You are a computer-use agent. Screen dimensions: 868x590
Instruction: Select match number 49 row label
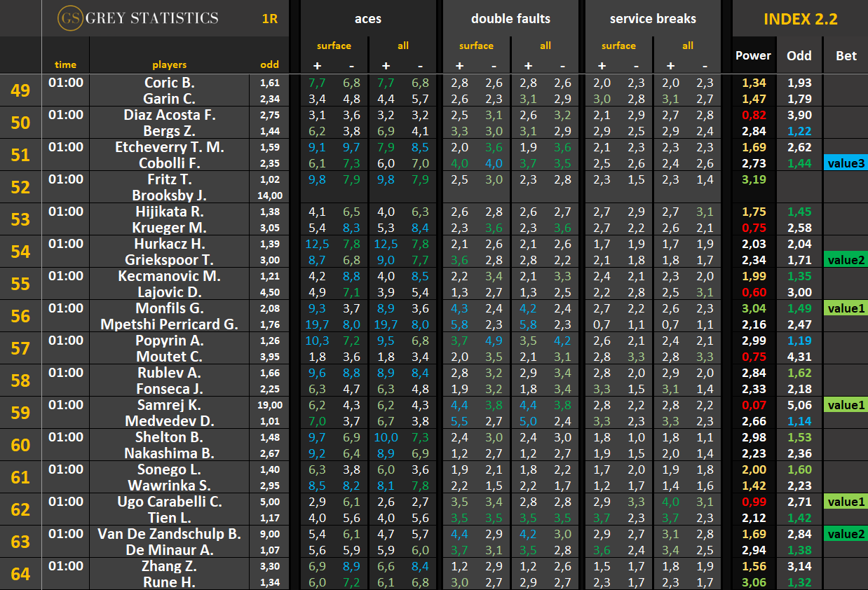pos(20,90)
